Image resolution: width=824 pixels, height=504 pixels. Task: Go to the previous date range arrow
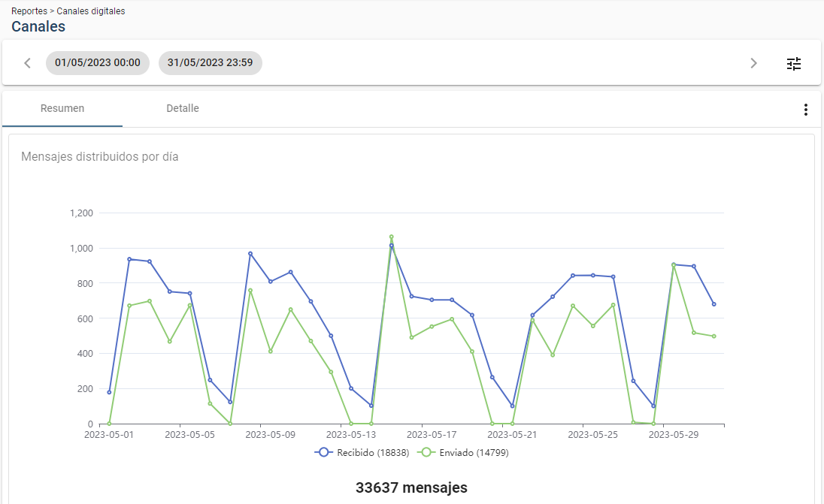pos(27,64)
